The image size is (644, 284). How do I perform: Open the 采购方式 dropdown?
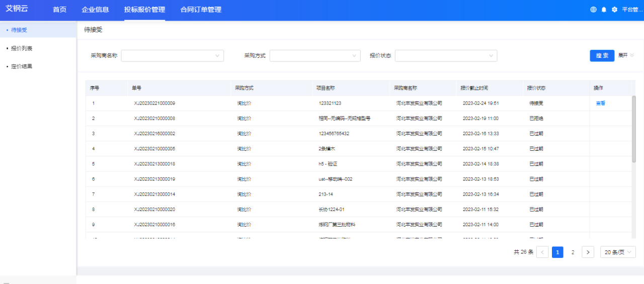click(x=315, y=56)
